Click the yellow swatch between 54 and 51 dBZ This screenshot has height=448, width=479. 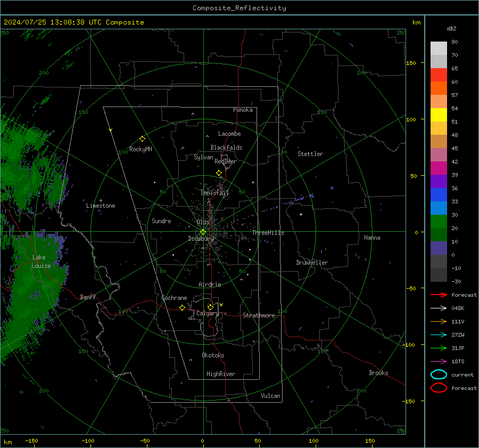click(x=439, y=115)
